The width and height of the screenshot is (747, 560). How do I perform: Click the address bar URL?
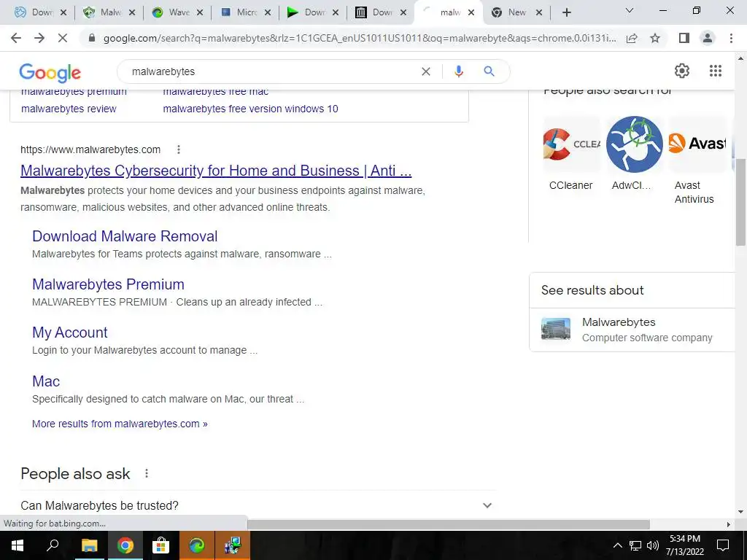pos(360,38)
